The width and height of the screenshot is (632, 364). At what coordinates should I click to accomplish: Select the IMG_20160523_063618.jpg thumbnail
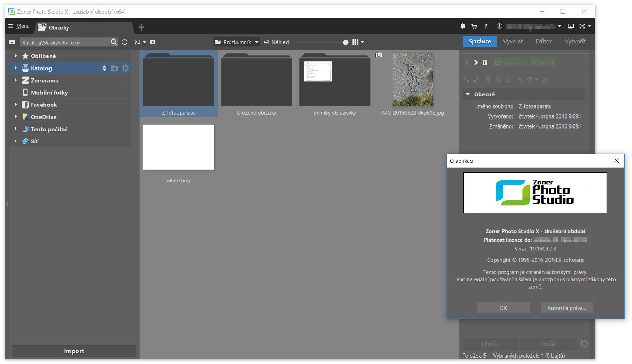(x=412, y=80)
